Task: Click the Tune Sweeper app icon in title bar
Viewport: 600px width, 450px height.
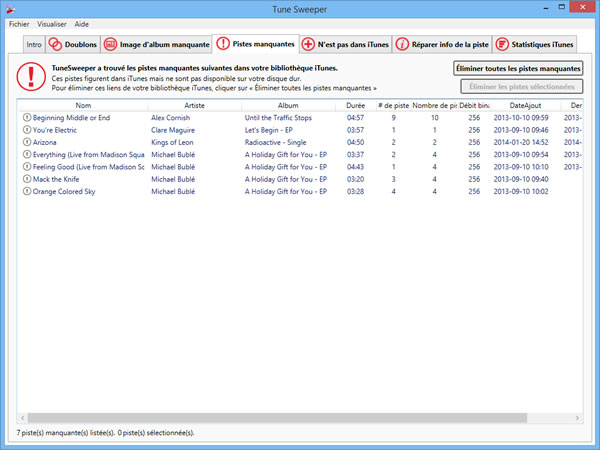Action: pyautogui.click(x=10, y=9)
